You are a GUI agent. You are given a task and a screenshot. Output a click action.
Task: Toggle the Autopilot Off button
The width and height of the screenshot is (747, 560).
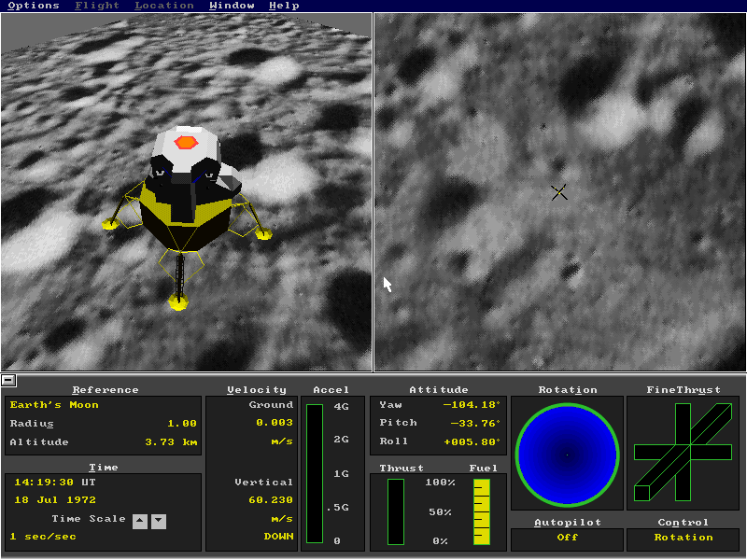pyautogui.click(x=567, y=539)
